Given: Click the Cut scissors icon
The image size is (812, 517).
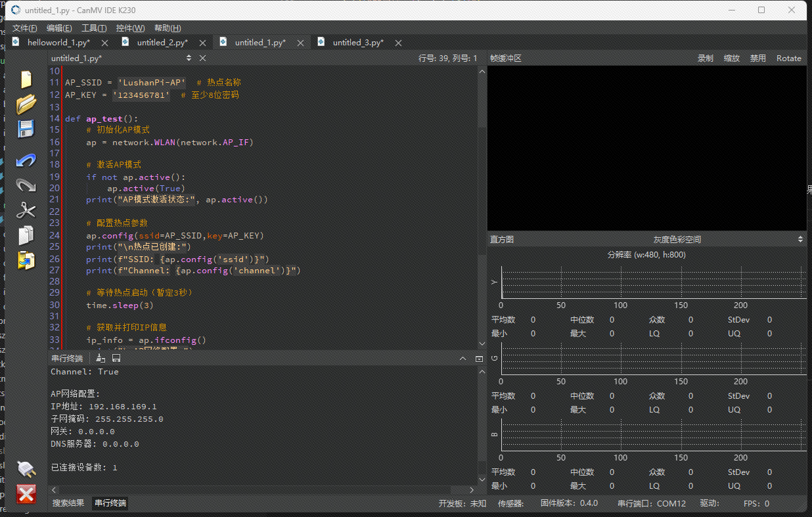Looking at the screenshot, I should point(26,210).
